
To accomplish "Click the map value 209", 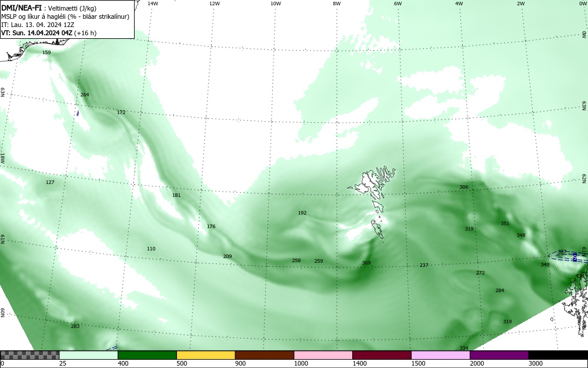I will (228, 256).
